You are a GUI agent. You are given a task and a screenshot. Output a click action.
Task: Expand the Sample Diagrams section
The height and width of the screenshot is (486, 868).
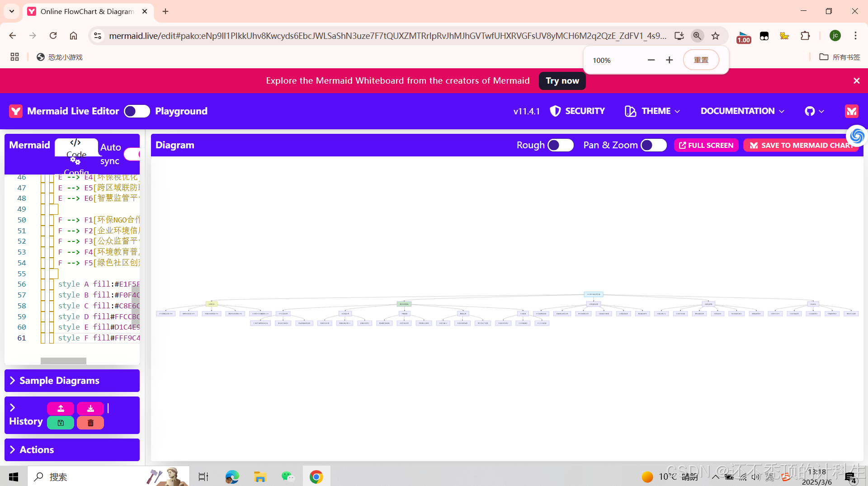point(59,380)
